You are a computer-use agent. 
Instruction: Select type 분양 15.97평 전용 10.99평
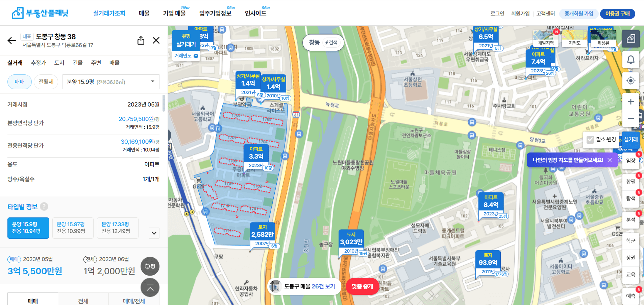pyautogui.click(x=73, y=228)
